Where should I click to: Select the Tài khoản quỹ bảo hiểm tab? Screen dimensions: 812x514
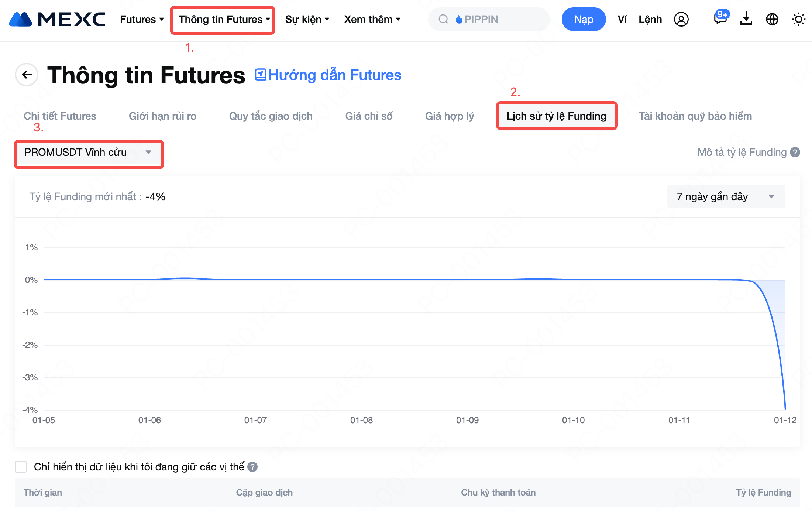tap(695, 116)
